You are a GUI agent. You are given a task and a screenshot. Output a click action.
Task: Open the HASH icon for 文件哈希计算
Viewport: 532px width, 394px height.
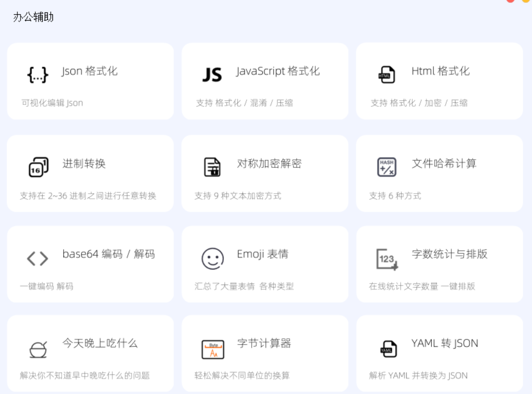coord(386,165)
